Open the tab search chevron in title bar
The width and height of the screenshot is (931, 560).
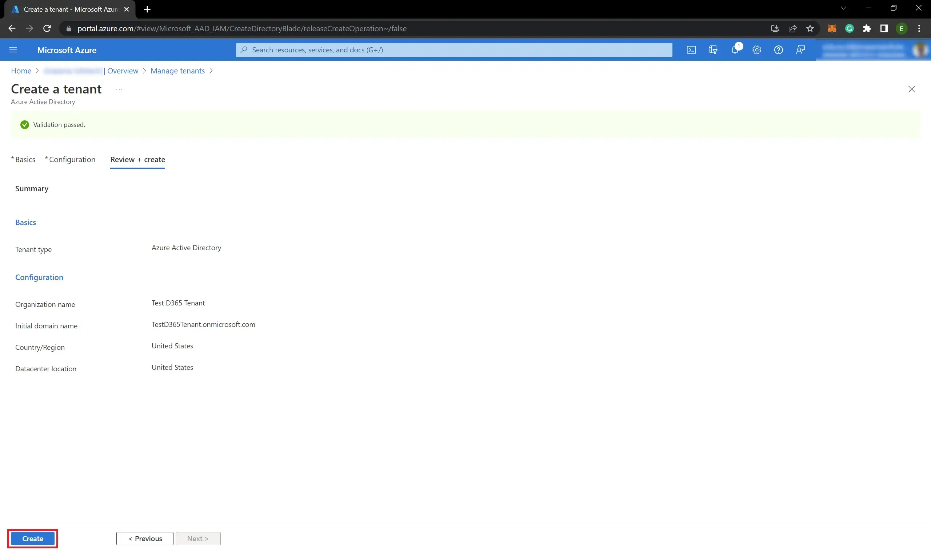(843, 8)
